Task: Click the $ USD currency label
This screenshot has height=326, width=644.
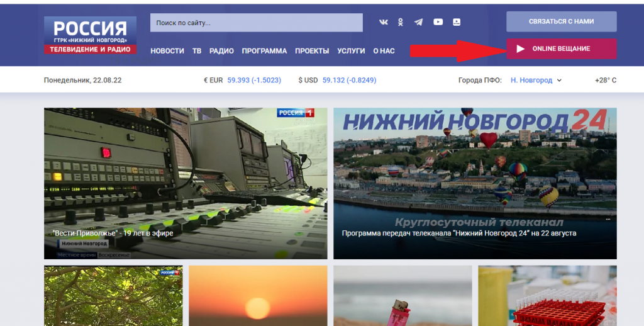Action: [x=308, y=80]
